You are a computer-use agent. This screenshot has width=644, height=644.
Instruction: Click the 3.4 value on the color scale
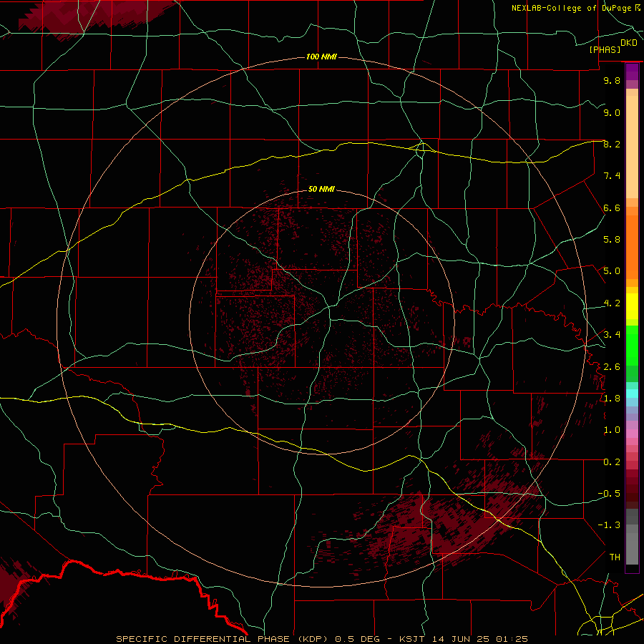pyautogui.click(x=612, y=335)
